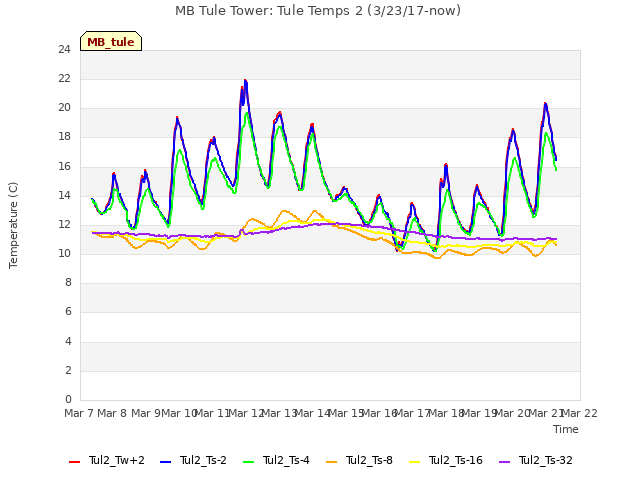
Task: Select the Tul2_Ts-16 legend entry
Action: point(446,460)
